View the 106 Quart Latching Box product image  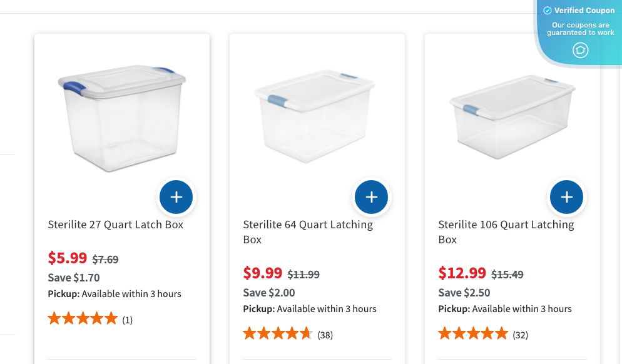(x=512, y=116)
